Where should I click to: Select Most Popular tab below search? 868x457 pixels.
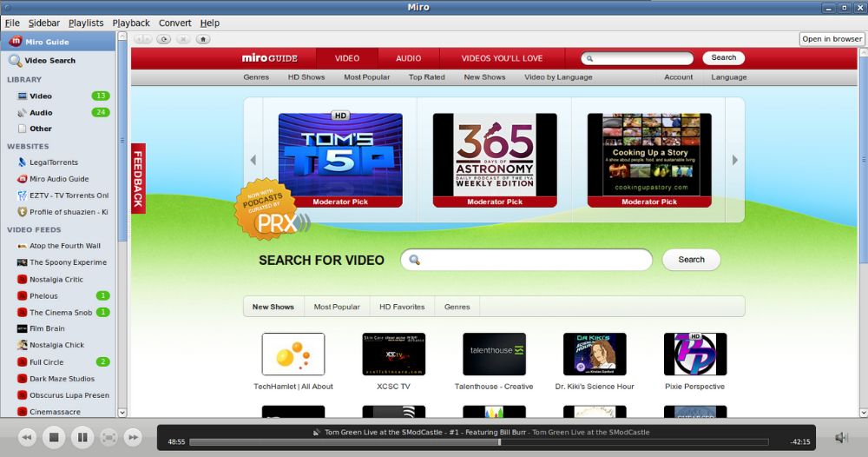tap(337, 307)
